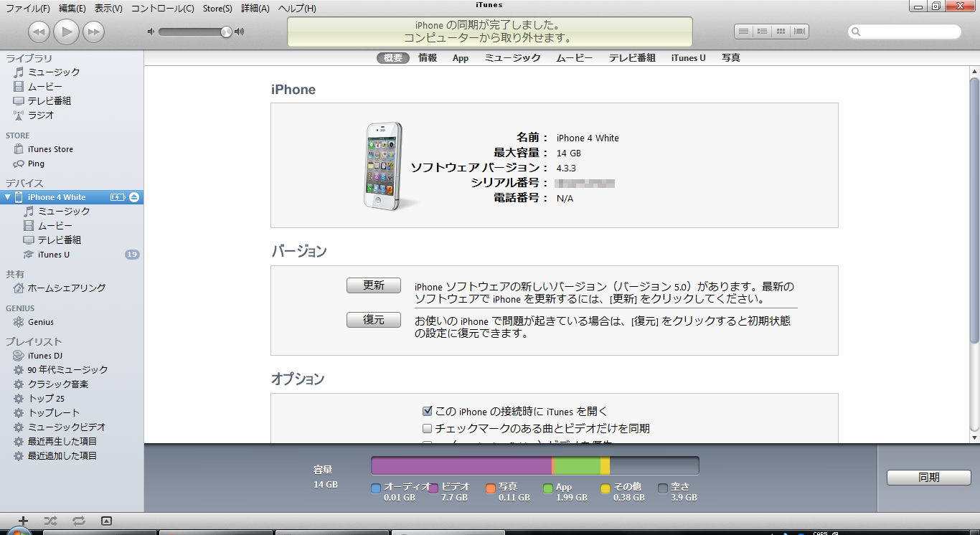Click the 19 badge beside iTunes U

pyautogui.click(x=132, y=255)
